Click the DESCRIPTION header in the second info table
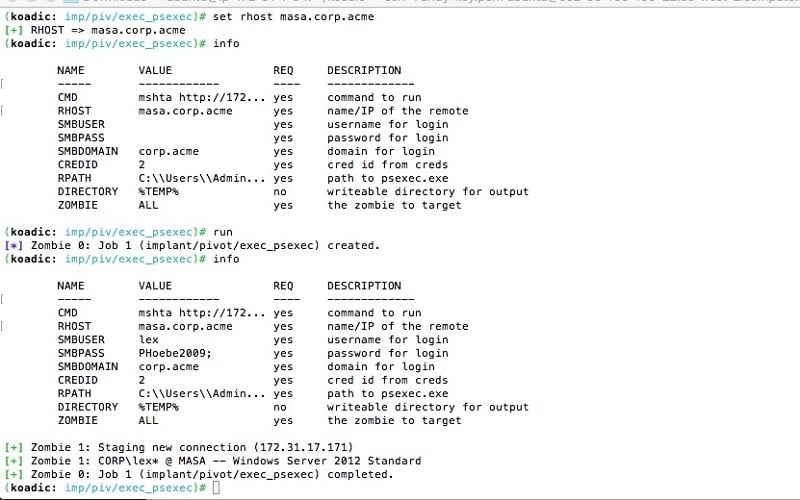800x500 pixels. (364, 286)
